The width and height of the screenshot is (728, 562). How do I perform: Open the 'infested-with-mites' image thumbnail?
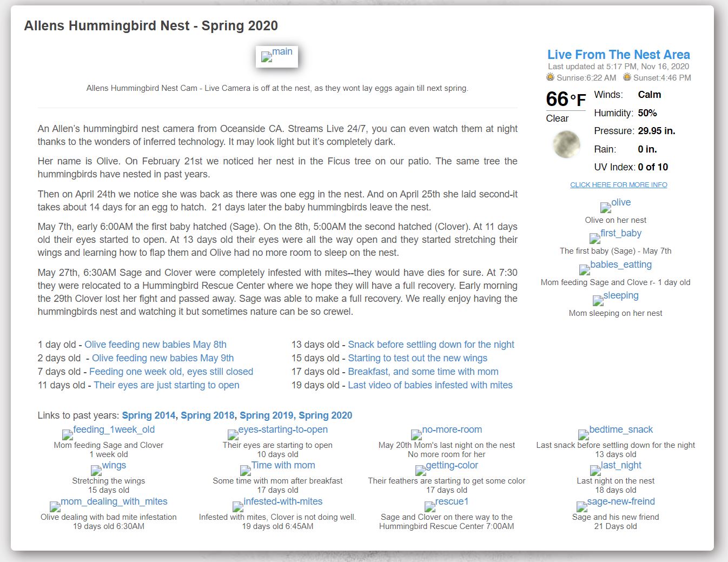tap(277, 503)
